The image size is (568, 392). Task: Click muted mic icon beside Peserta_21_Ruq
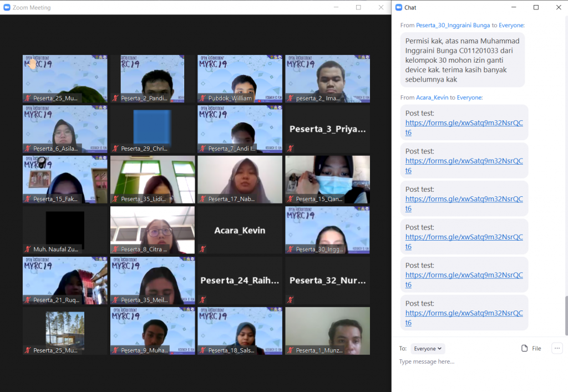[x=28, y=300]
